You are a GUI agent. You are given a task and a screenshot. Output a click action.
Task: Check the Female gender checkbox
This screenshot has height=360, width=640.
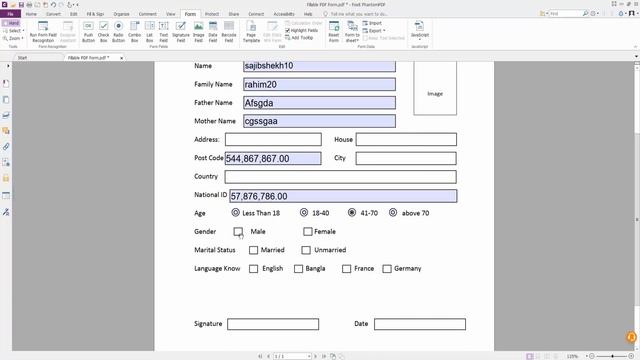(x=308, y=231)
